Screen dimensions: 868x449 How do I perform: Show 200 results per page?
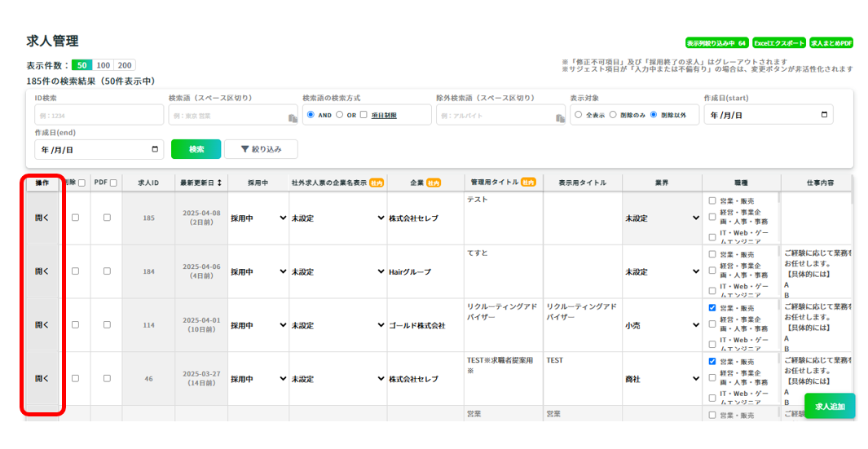pos(125,65)
